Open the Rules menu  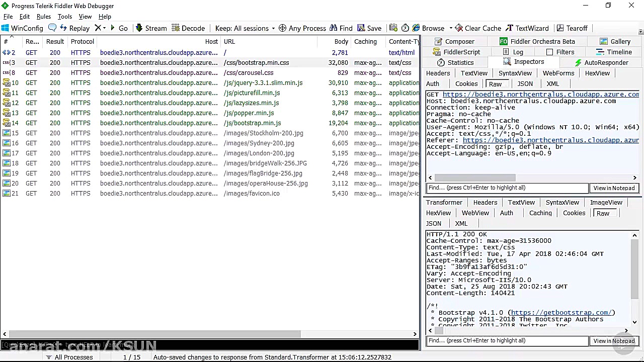point(43,16)
